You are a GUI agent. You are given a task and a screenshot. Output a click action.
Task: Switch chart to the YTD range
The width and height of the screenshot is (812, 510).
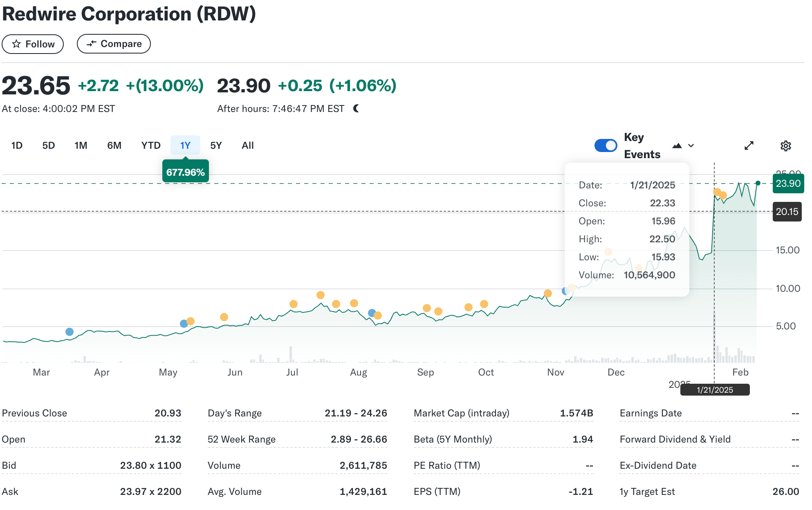pos(151,145)
